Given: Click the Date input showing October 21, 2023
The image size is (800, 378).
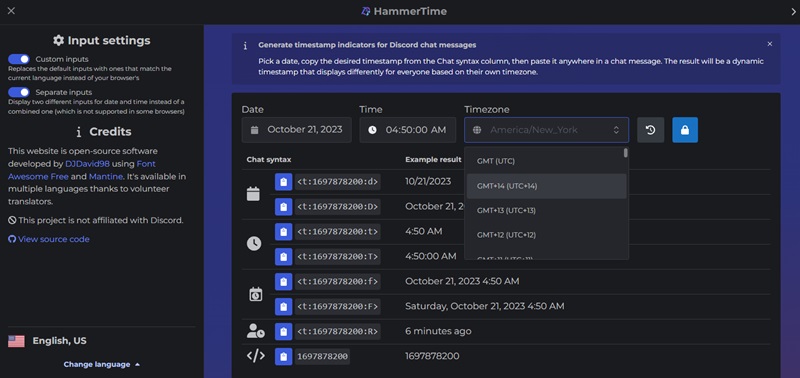Looking at the screenshot, I should click(x=296, y=130).
